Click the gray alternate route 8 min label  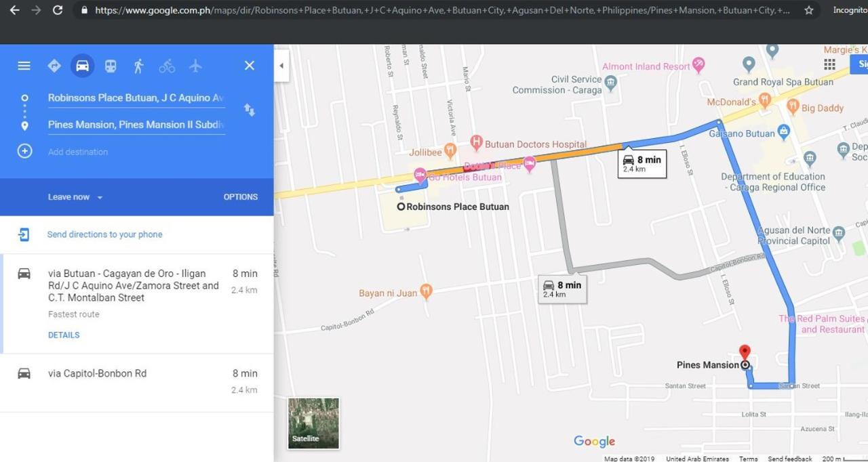(x=562, y=289)
